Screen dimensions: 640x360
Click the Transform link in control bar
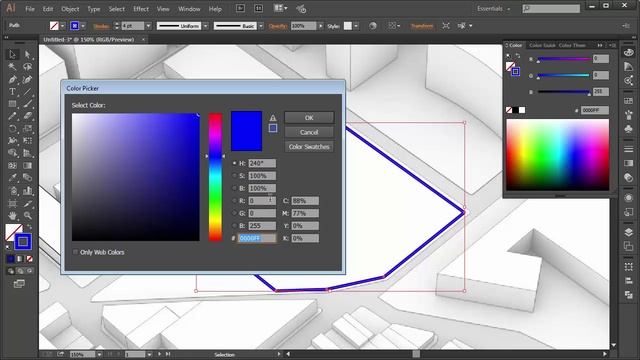(422, 26)
